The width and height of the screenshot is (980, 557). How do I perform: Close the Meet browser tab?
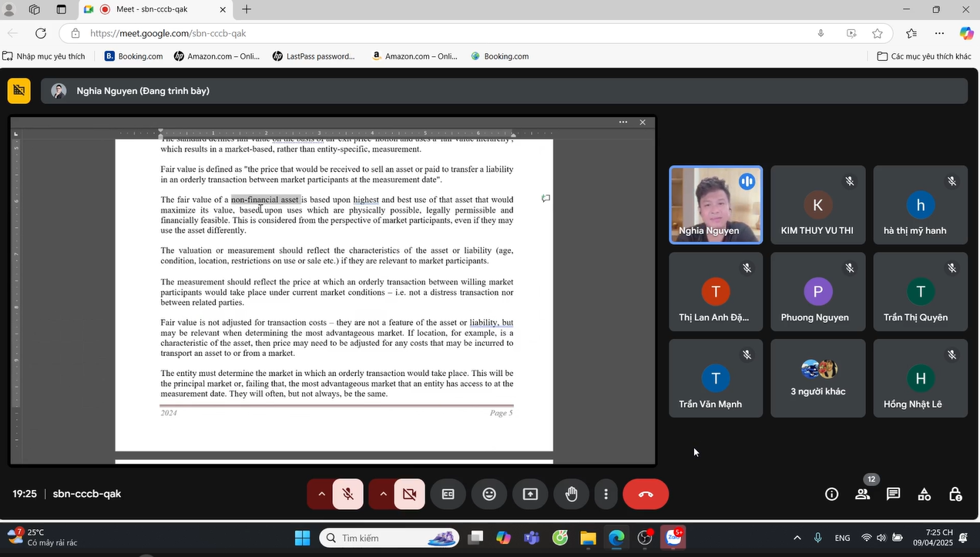223,9
